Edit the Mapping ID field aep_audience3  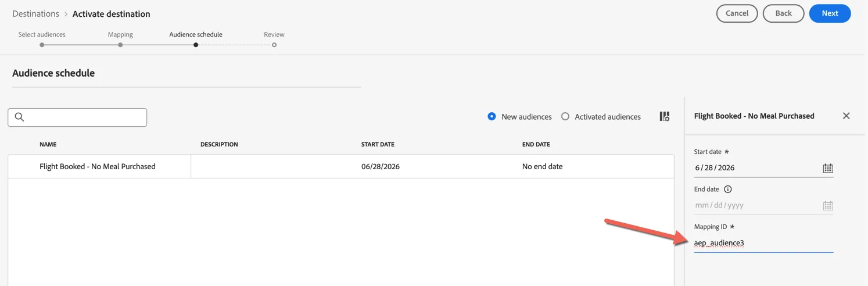pos(763,243)
